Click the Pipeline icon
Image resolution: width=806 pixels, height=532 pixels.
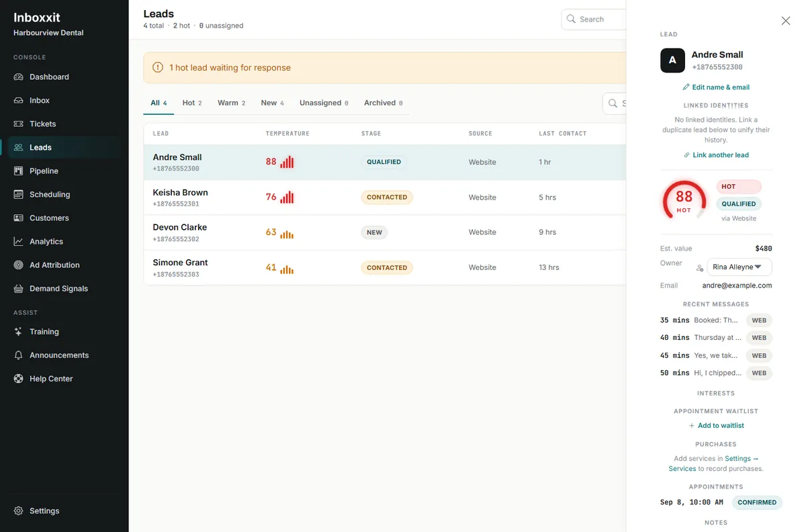tap(19, 171)
